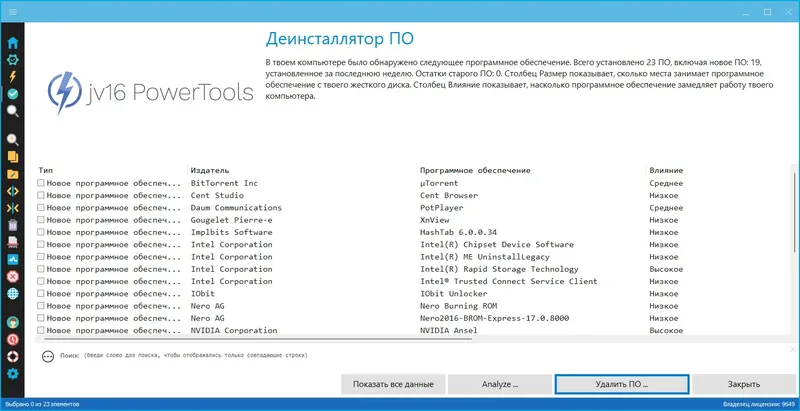Click Высокое impact in NVIDIA Ansel row

(666, 330)
